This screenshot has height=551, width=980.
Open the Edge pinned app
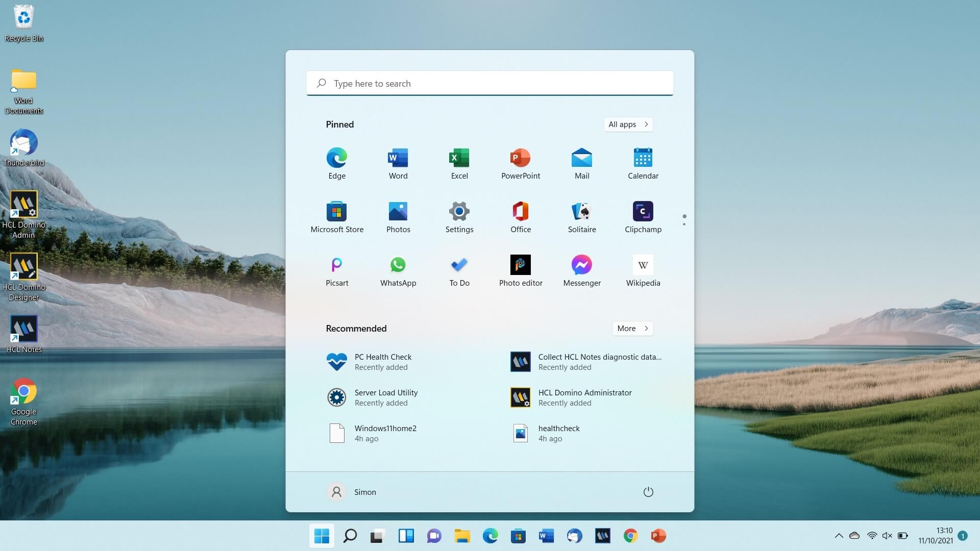[337, 164]
